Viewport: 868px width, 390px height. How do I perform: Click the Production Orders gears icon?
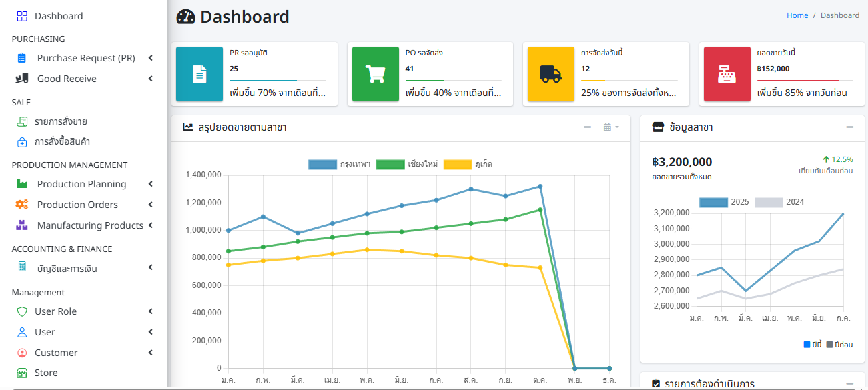22,205
